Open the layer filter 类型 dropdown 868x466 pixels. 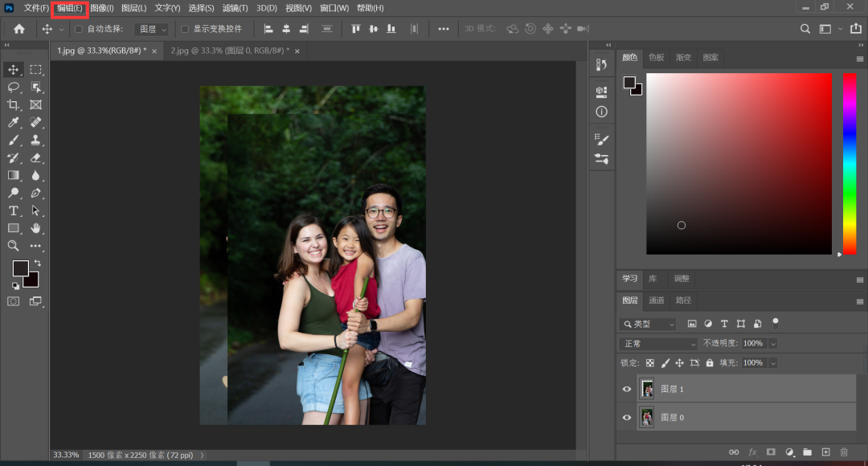648,324
